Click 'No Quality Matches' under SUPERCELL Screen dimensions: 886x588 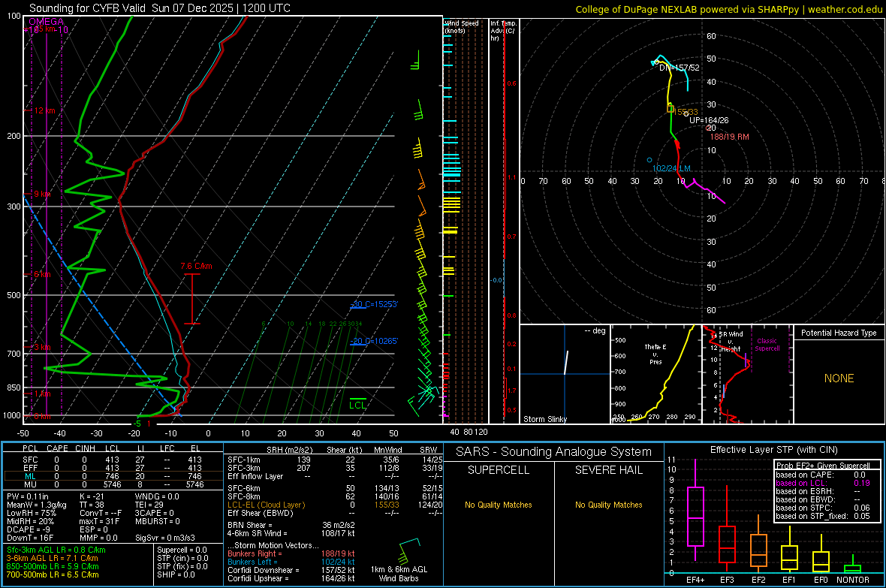point(499,505)
